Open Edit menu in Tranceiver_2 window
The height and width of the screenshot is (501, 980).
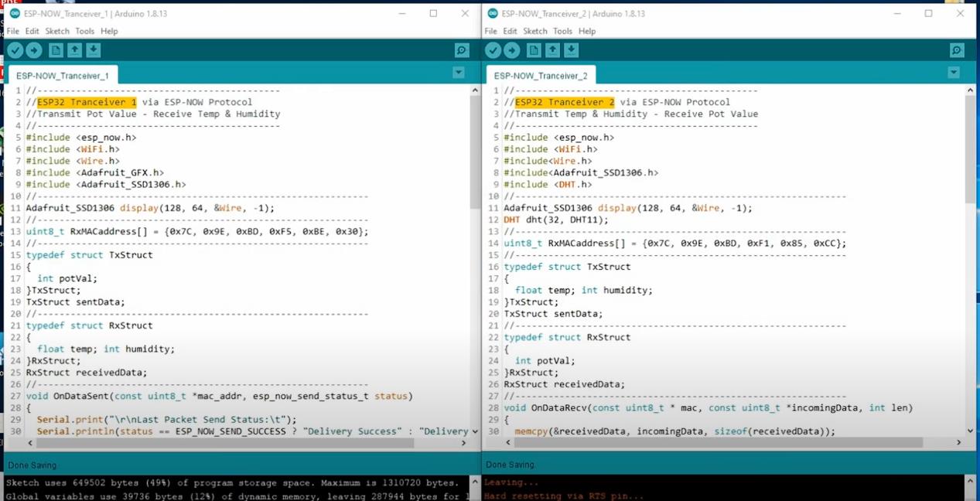[510, 31]
